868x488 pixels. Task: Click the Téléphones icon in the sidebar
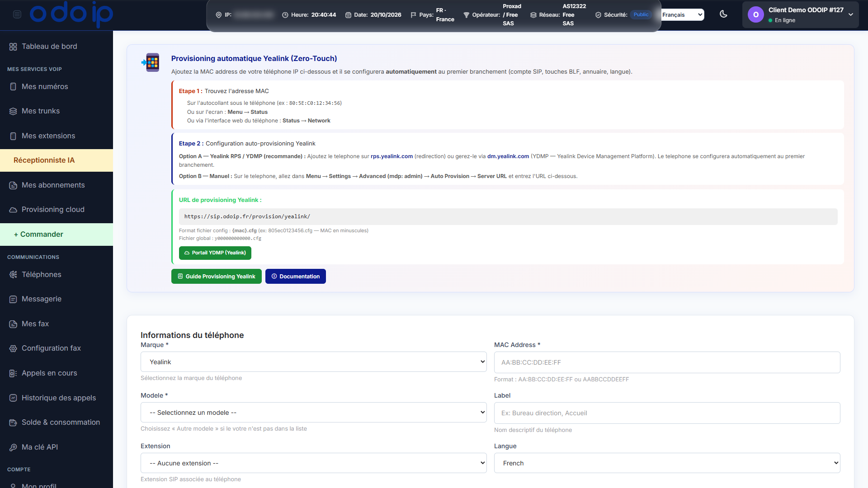[13, 275]
